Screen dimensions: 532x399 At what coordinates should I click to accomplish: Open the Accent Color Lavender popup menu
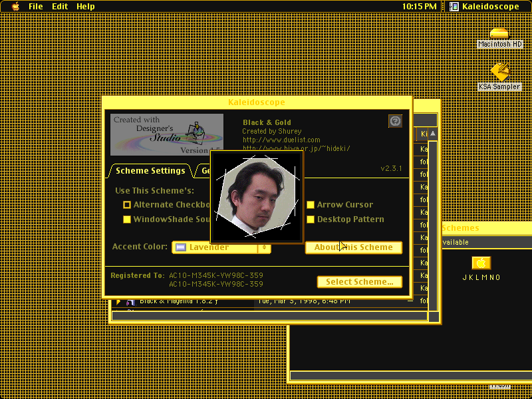(221, 247)
